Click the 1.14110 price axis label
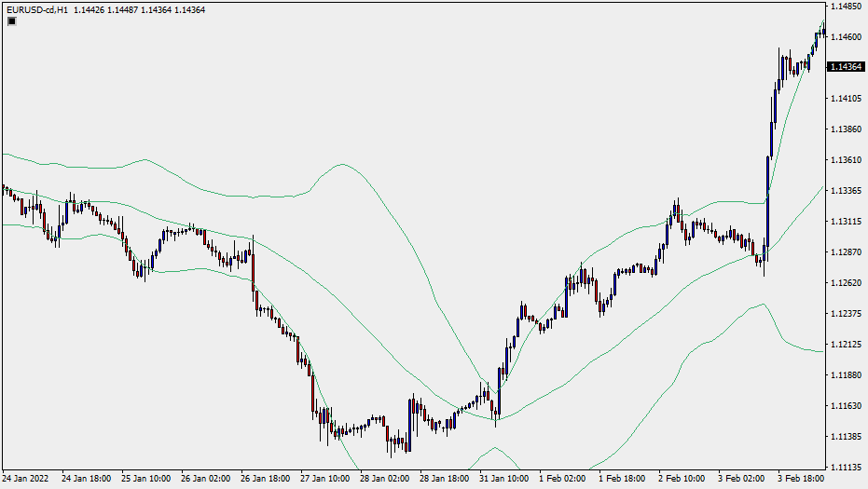This screenshot has width=868, height=489. click(845, 98)
